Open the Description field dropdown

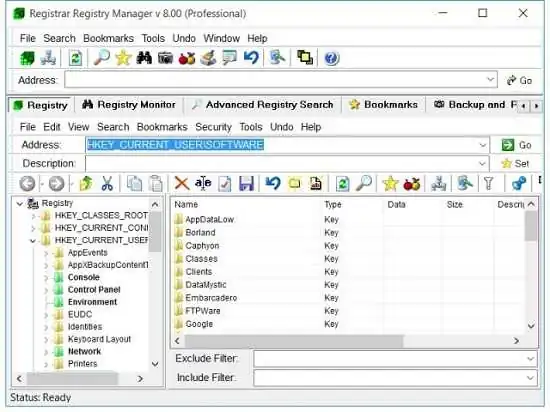(483, 163)
